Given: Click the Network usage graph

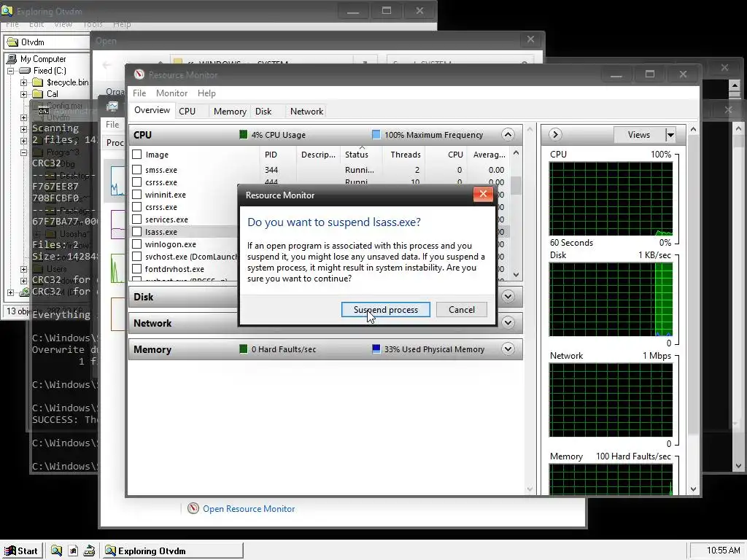Looking at the screenshot, I should coord(611,400).
